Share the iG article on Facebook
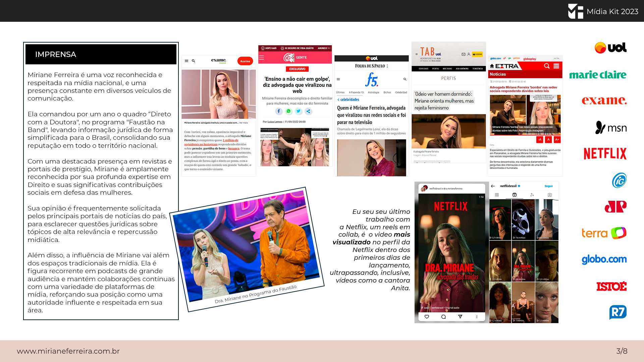The width and height of the screenshot is (644, 362). tap(279, 111)
